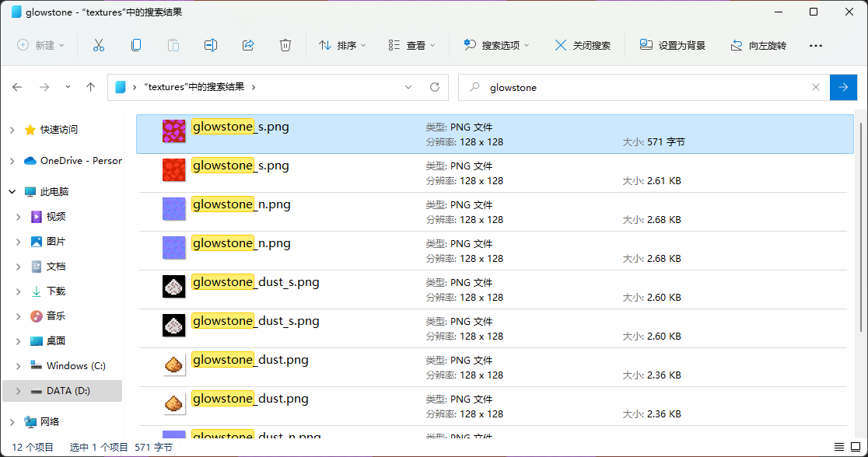The image size is (868, 457).
Task: Click the Rename icon in toolbar
Action: [x=211, y=45]
